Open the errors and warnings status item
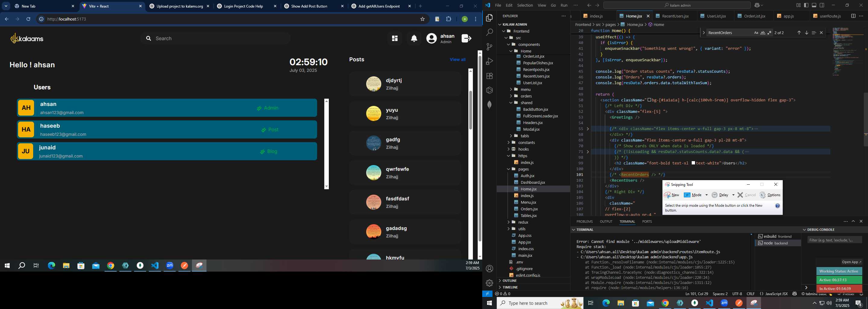 coord(503,294)
